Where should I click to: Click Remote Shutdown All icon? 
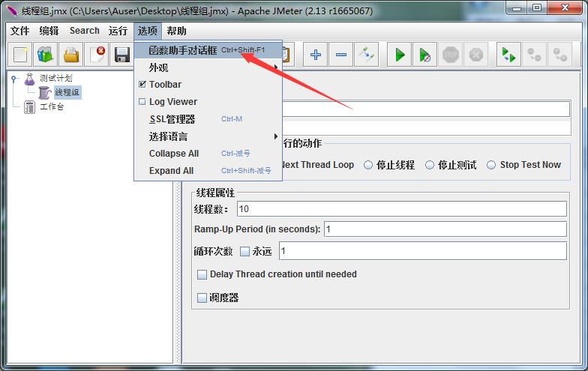click(x=559, y=55)
